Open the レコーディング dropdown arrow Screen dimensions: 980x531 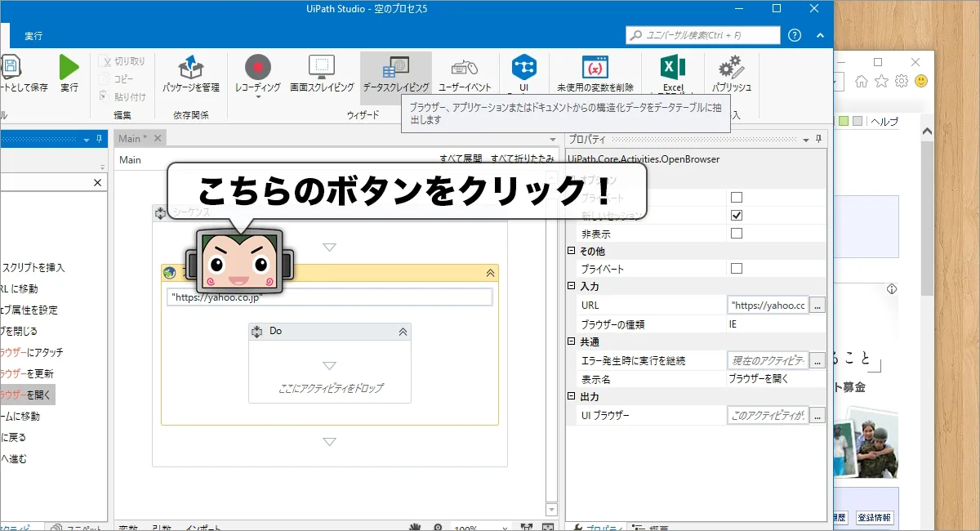(257, 97)
